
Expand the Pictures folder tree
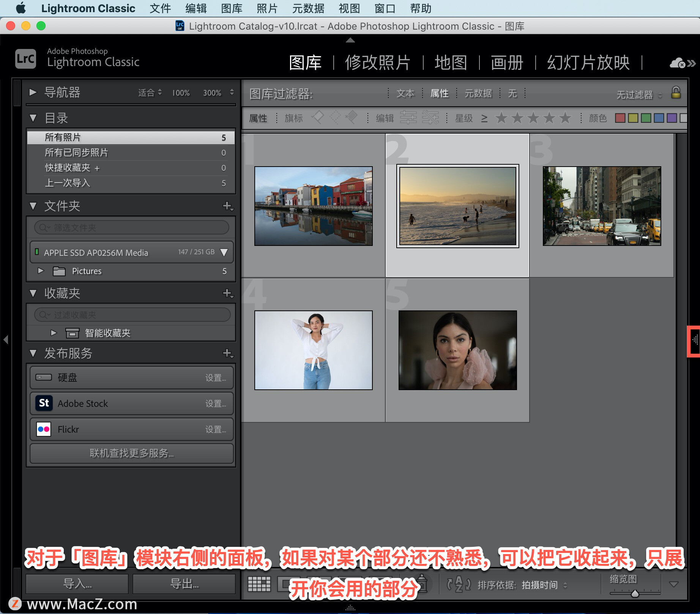click(41, 271)
